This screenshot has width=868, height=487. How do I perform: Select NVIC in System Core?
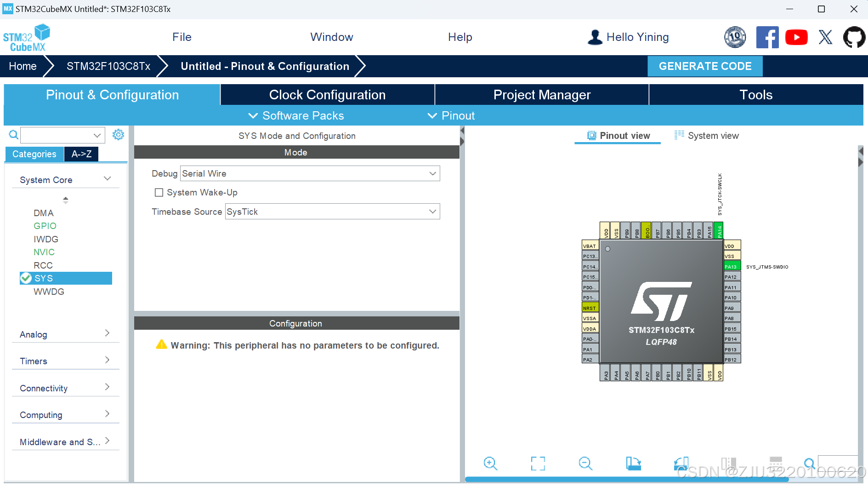(x=44, y=252)
